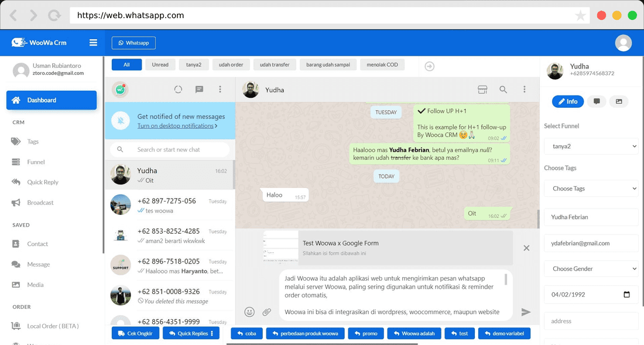This screenshot has height=345, width=644.
Task: Click the browser back arrow
Action: pos(13,16)
